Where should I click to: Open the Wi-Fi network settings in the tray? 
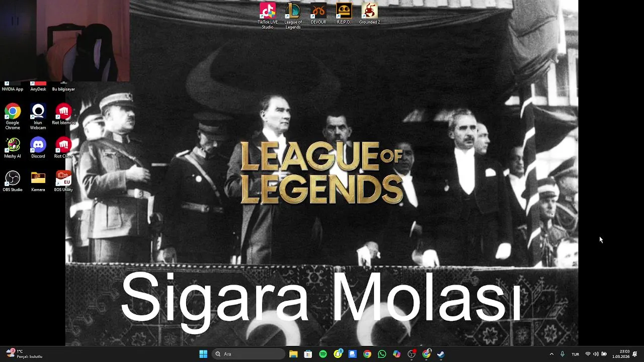[x=588, y=354]
